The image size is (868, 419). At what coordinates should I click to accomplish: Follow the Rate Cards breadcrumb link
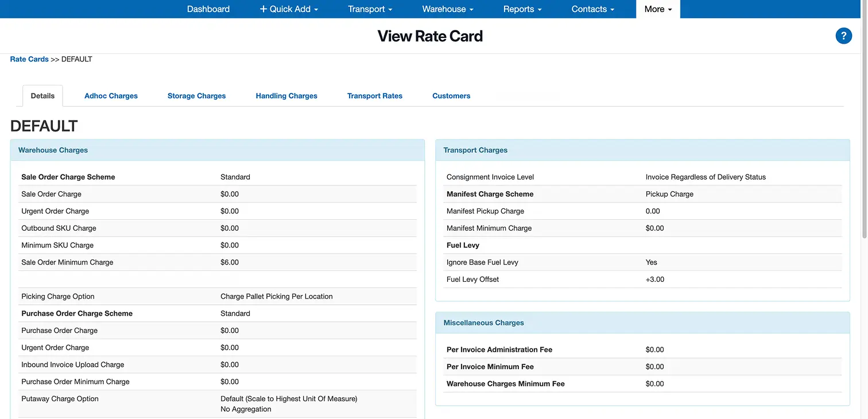coord(29,59)
